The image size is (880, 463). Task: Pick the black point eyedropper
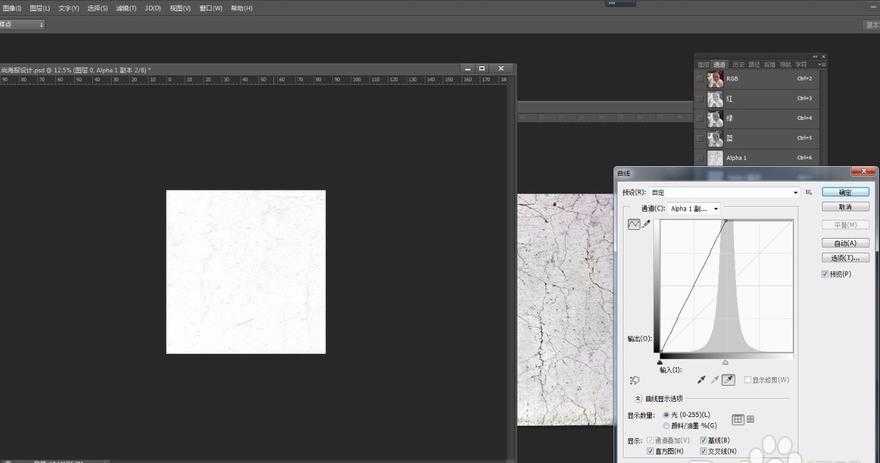coord(701,380)
